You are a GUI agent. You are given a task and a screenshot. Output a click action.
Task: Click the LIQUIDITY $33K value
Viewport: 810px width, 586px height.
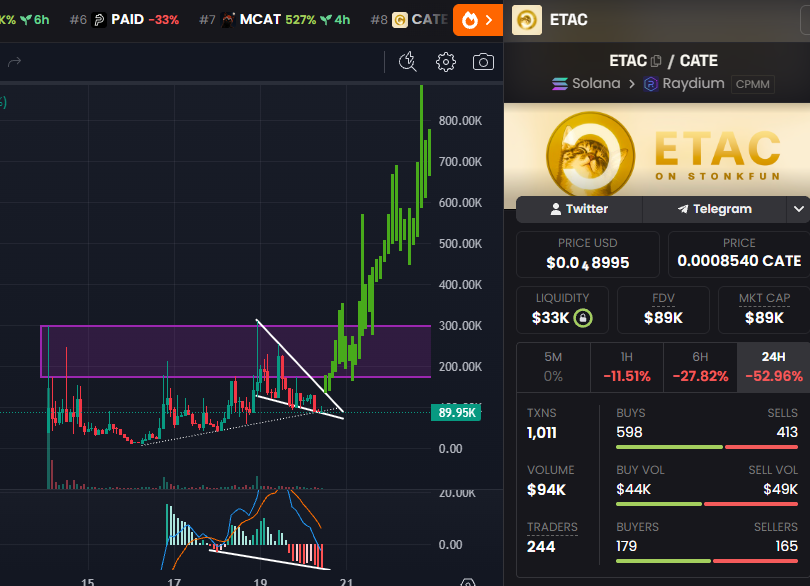coord(551,318)
